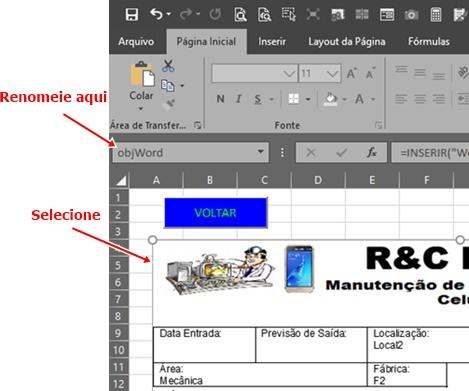Viewport: 469px width, 391px height.
Task: Align text right
Action: (x=438, y=99)
